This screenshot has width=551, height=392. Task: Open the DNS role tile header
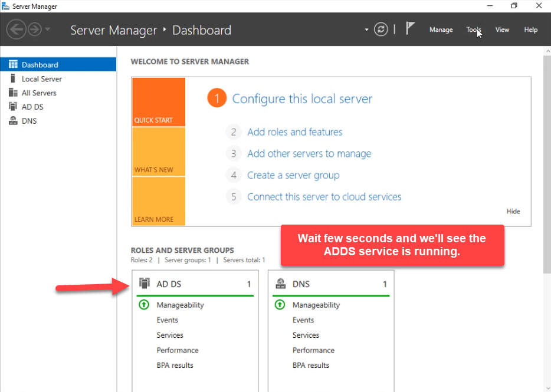tap(331, 284)
